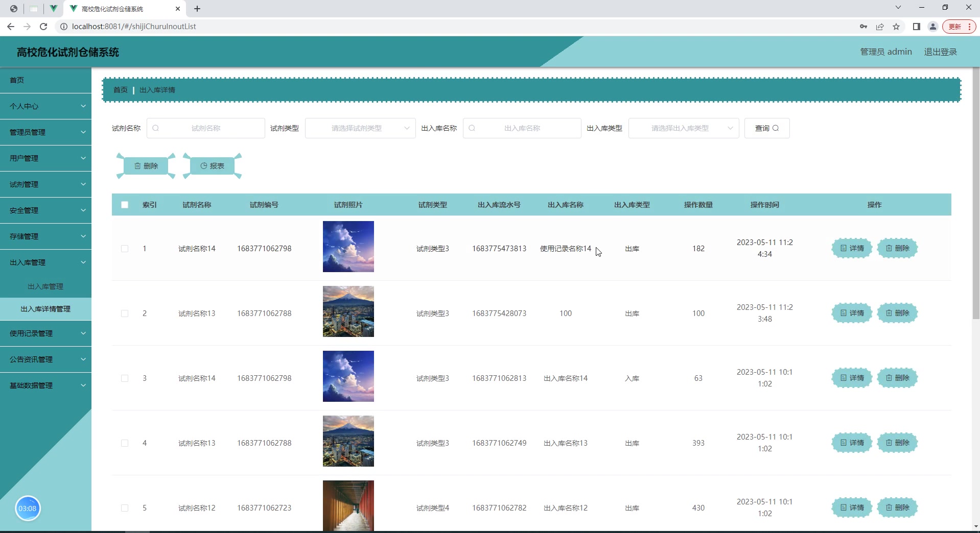Viewport: 980px width, 533px height.
Task: Delete row 1 using its 删除 button
Action: tap(897, 248)
